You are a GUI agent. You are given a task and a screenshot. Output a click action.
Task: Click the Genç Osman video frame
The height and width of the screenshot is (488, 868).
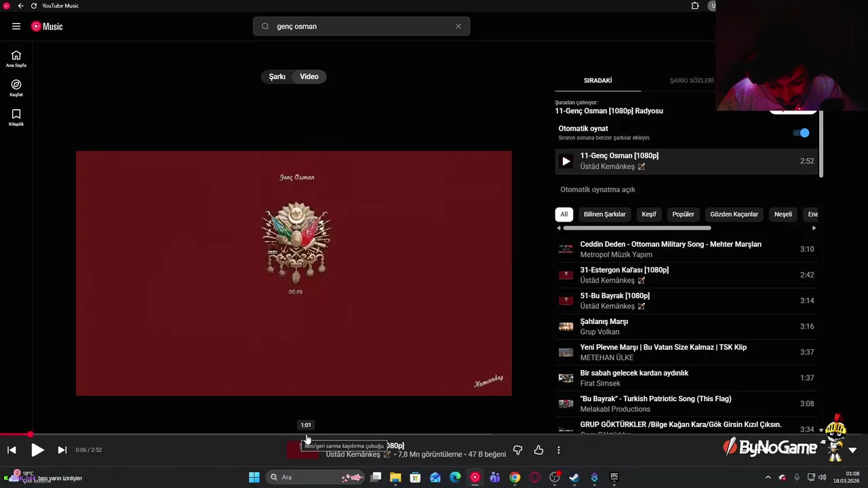tap(294, 273)
